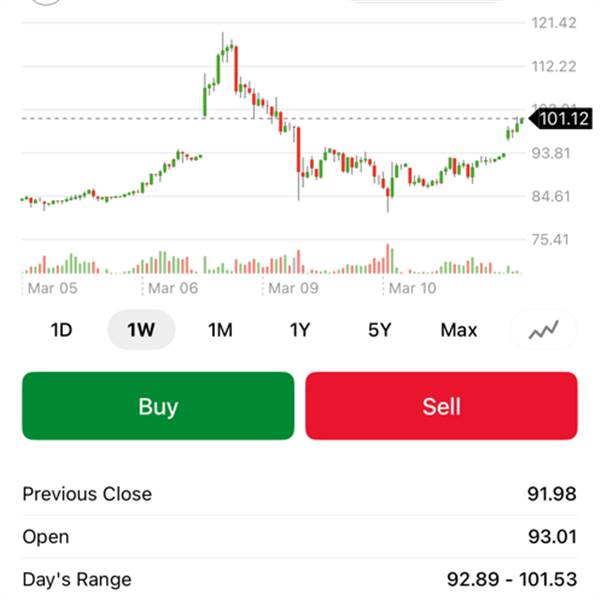This screenshot has width=600, height=600.
Task: Click the Mar 06 date marker
Action: coord(174,289)
